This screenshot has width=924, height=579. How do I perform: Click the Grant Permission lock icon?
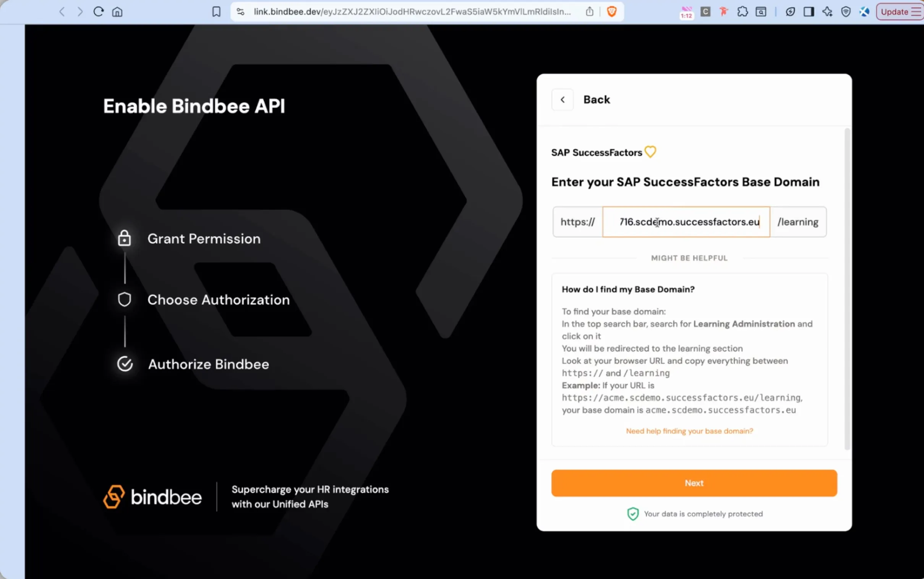tap(125, 238)
